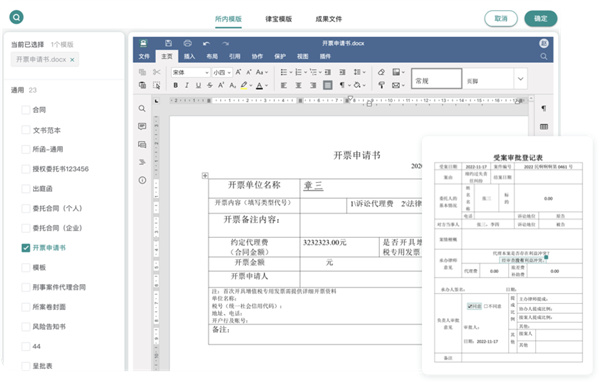Toggle underline formatting
Viewport: 600px width, 383px height.
(x=198, y=85)
